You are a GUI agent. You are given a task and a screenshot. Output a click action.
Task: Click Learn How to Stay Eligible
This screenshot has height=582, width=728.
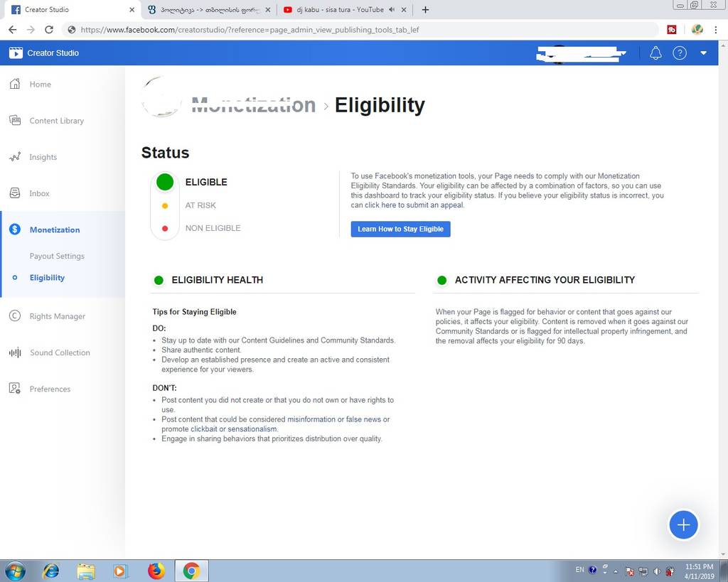pos(400,229)
